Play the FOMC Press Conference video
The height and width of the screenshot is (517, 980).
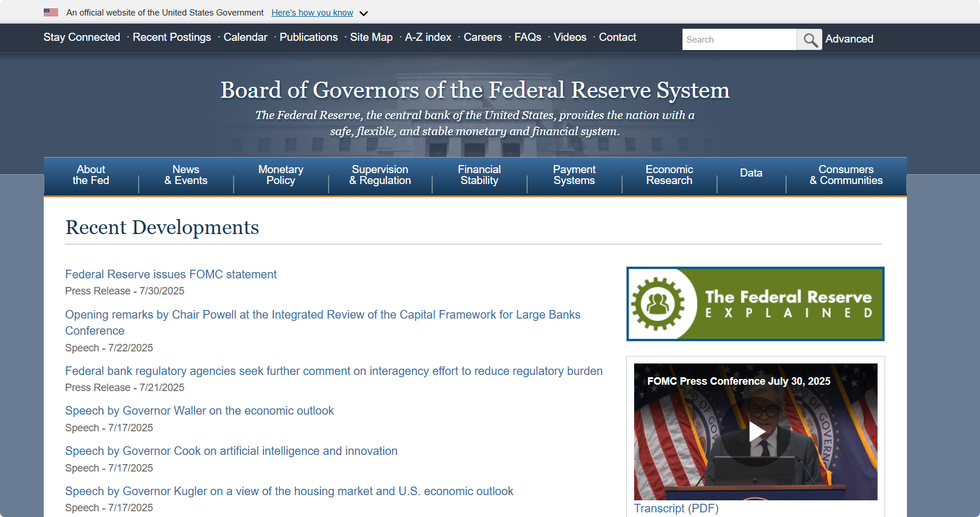[756, 432]
